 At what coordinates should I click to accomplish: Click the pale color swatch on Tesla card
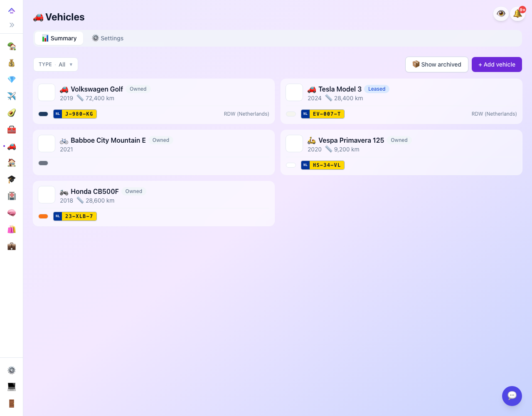[291, 114]
